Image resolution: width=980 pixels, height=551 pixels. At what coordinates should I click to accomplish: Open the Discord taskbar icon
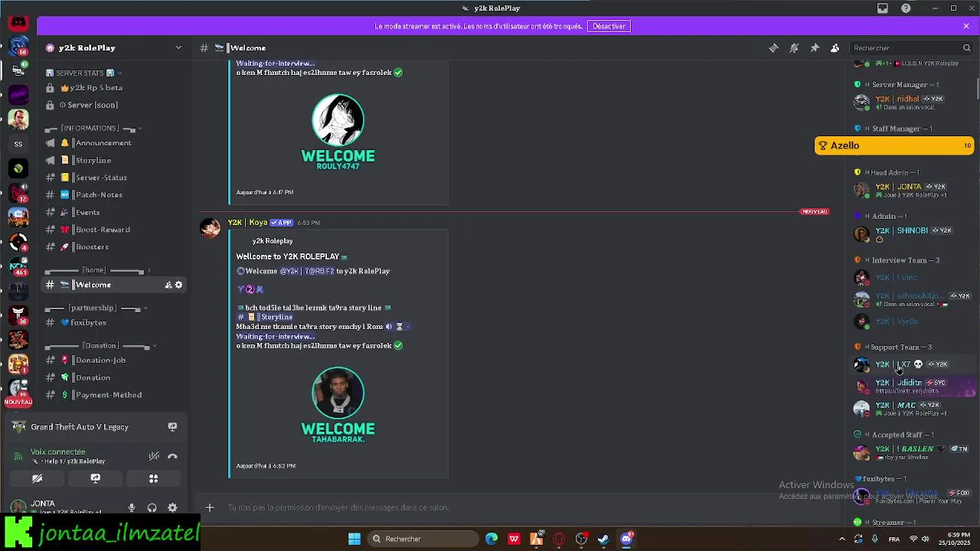coord(626,539)
